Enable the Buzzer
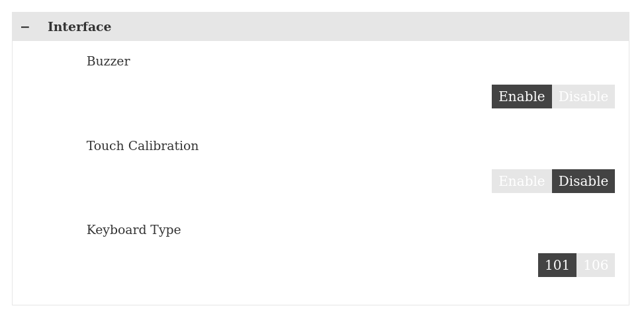This screenshot has height=318, width=644. coord(522,97)
